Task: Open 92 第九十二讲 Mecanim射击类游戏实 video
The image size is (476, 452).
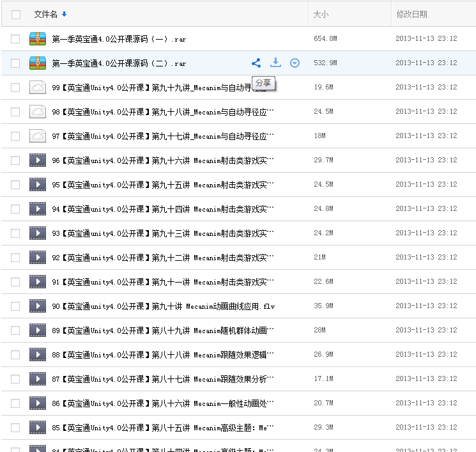Action: (x=163, y=258)
